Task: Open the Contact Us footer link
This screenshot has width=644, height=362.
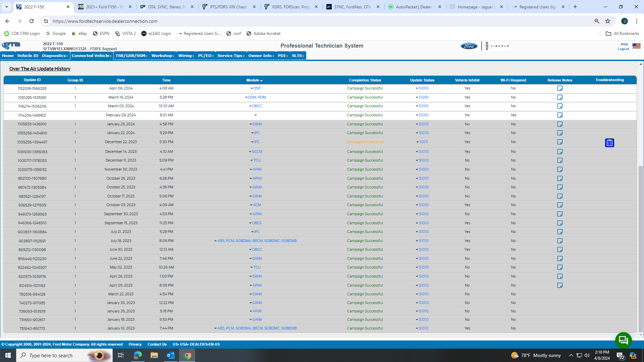Action: [x=157, y=344]
